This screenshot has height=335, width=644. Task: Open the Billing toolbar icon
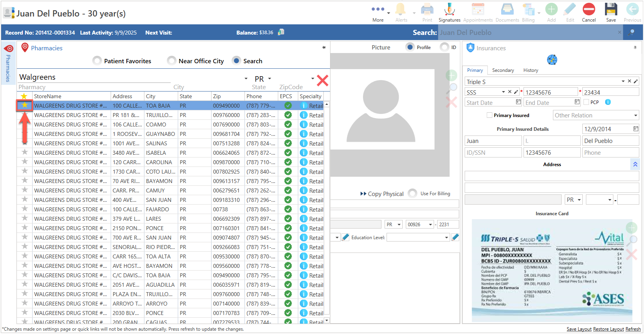pos(528,13)
